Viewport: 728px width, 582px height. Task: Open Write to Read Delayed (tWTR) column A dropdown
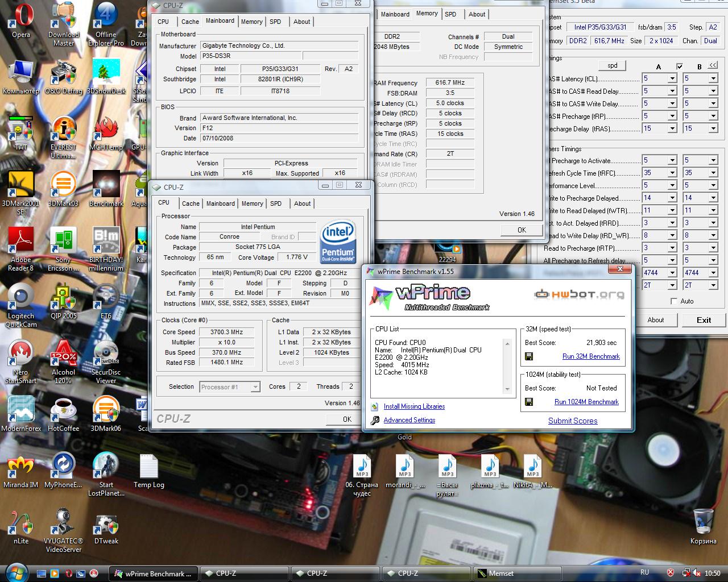672,210
